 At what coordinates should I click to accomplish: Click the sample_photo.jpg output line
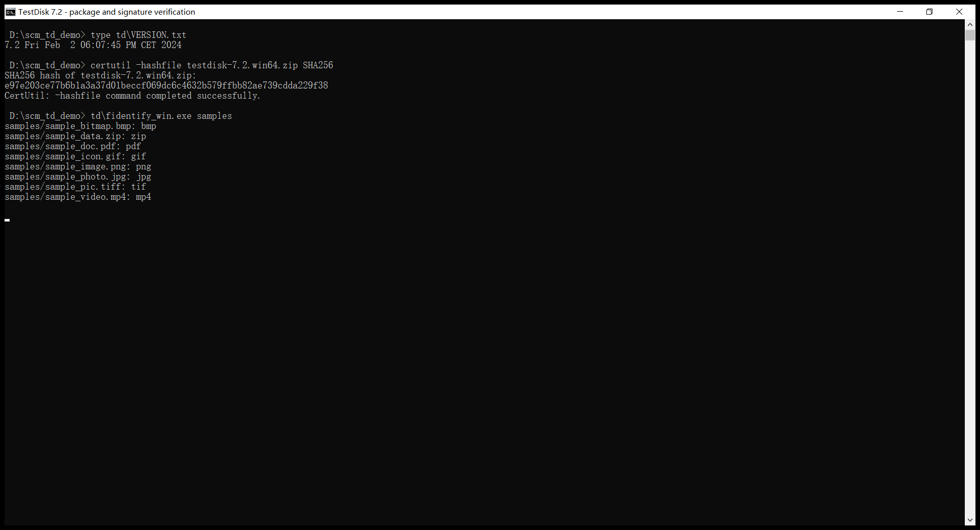point(78,176)
